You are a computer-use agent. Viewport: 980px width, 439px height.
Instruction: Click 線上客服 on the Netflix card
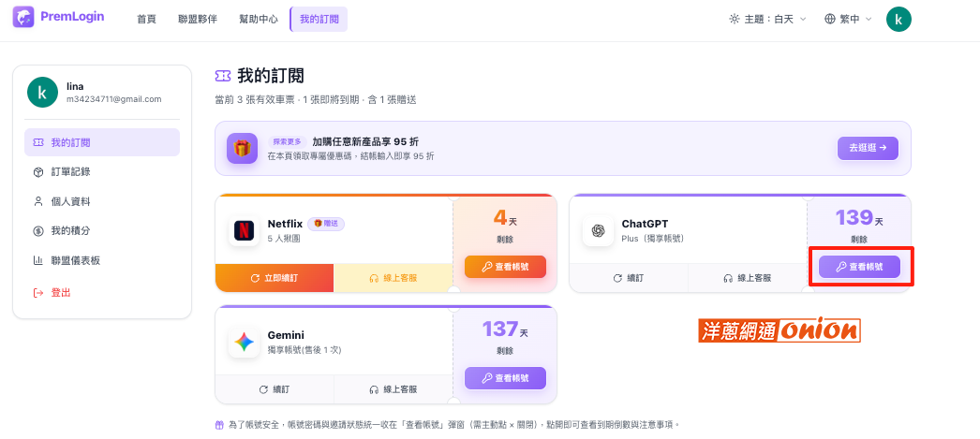[393, 278]
